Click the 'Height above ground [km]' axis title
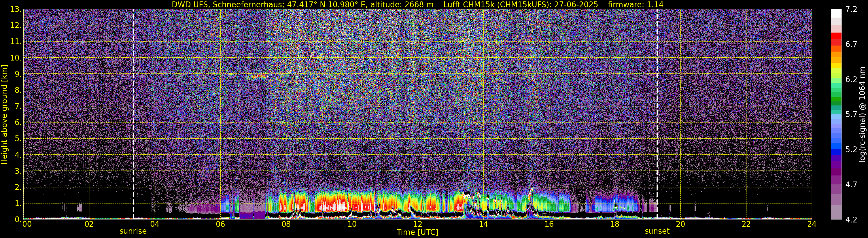The width and height of the screenshot is (868, 238). (x=4, y=115)
